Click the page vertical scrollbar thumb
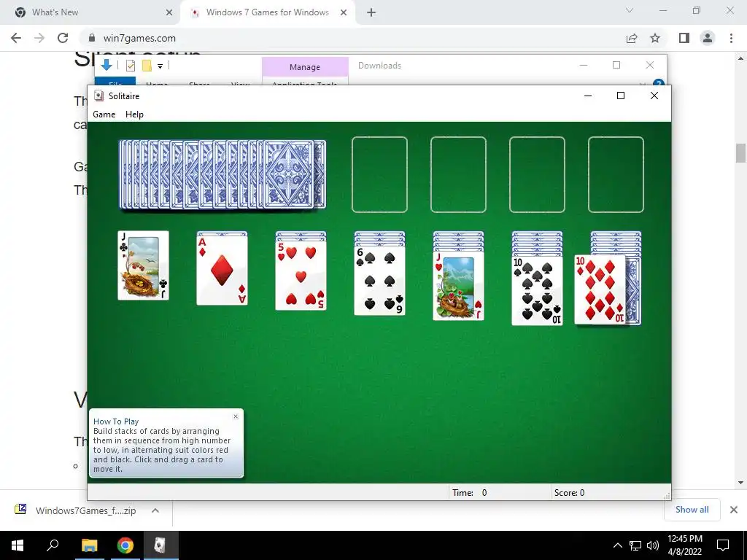Image resolution: width=747 pixels, height=560 pixels. click(740, 153)
